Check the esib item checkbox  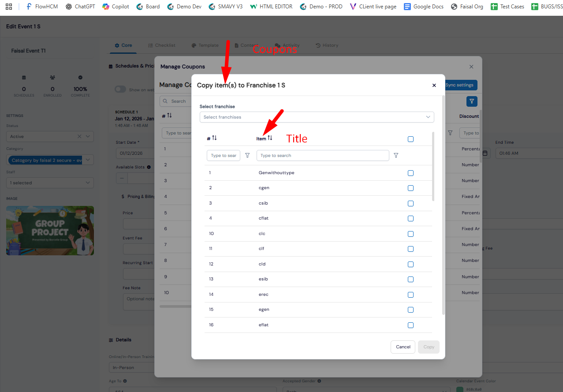pos(411,279)
